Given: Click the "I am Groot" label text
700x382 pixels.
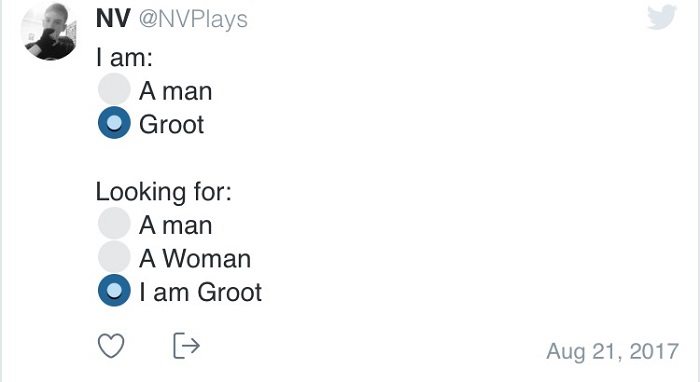Looking at the screenshot, I should 200,292.
